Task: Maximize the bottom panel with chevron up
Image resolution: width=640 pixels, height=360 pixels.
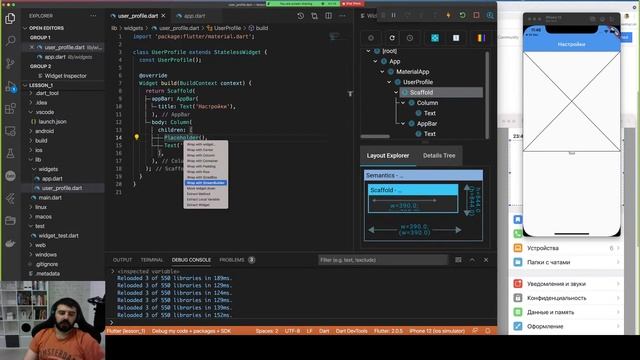Action: click(472, 260)
